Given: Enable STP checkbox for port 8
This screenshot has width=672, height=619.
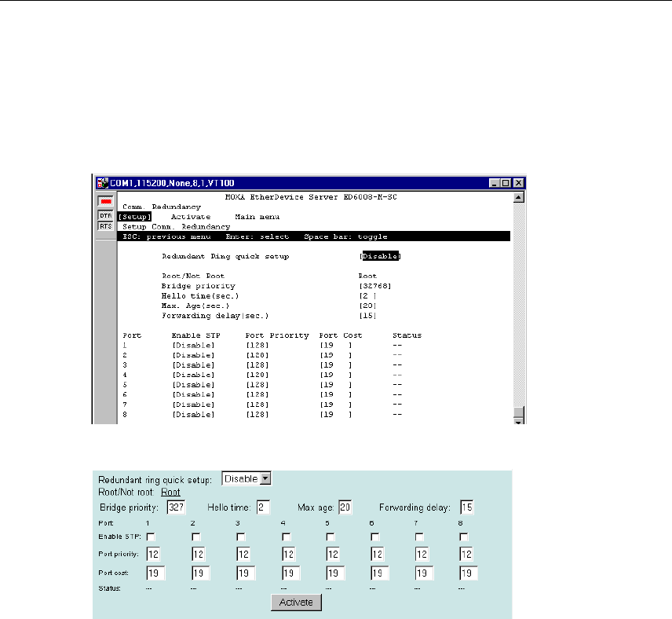Looking at the screenshot, I should click(464, 537).
